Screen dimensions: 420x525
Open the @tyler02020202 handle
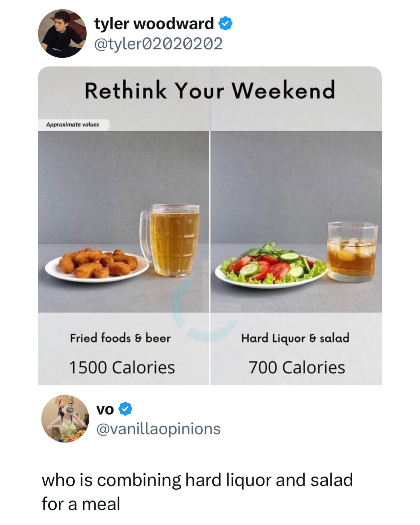click(x=158, y=44)
